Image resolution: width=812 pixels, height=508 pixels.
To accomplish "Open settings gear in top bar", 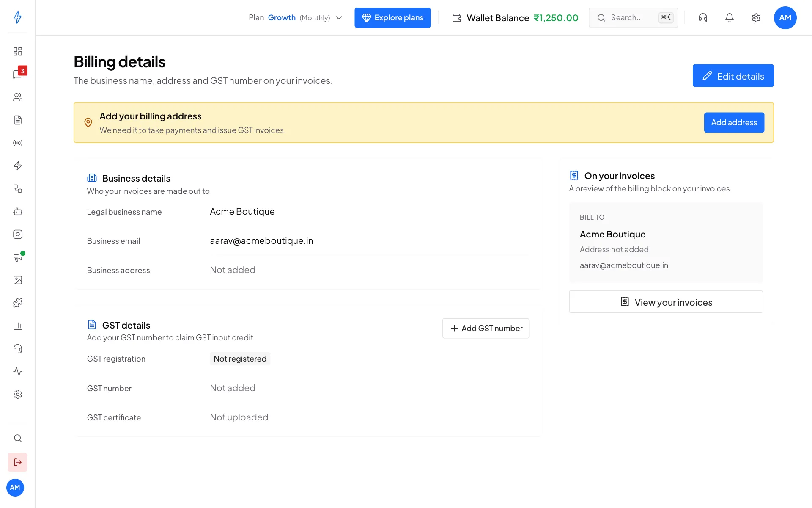I will [756, 18].
